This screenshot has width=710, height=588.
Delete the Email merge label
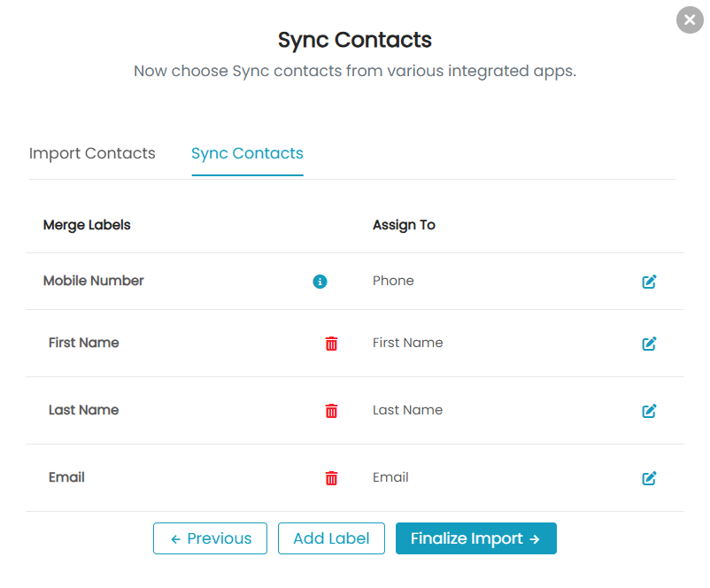point(331,477)
